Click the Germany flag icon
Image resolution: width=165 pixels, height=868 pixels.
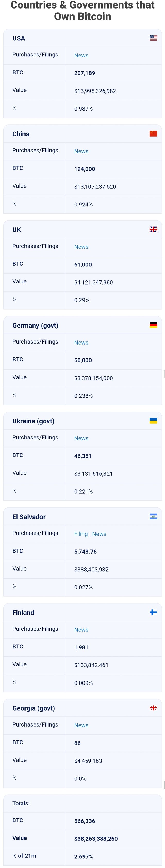[x=153, y=325]
